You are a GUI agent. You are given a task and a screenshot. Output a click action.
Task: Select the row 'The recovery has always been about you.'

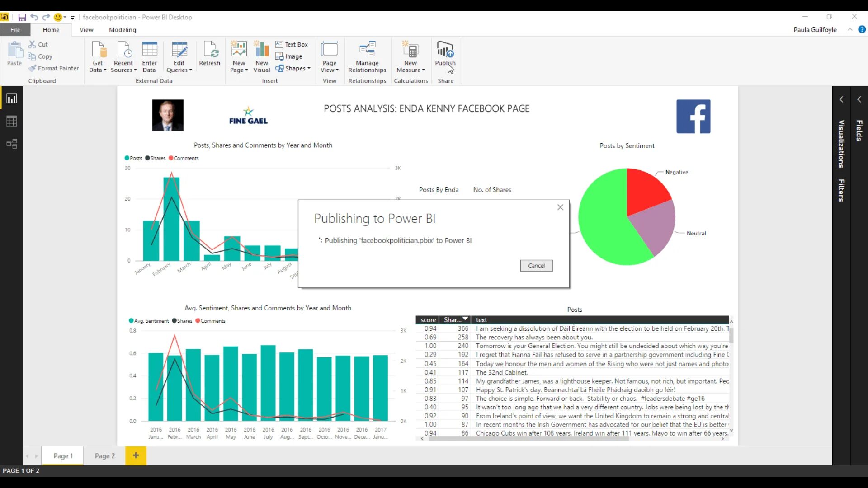(x=572, y=337)
